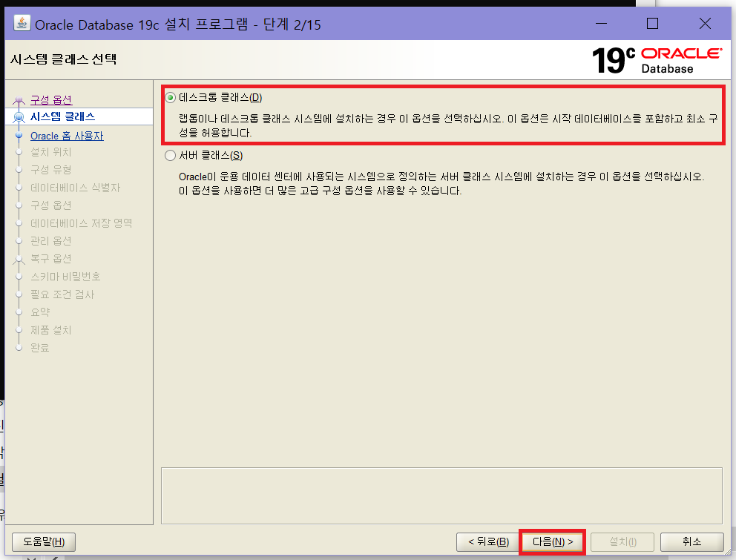Screen dimensions: 736x560
Task: Click the 관리 옵션 step text
Action: (50, 241)
